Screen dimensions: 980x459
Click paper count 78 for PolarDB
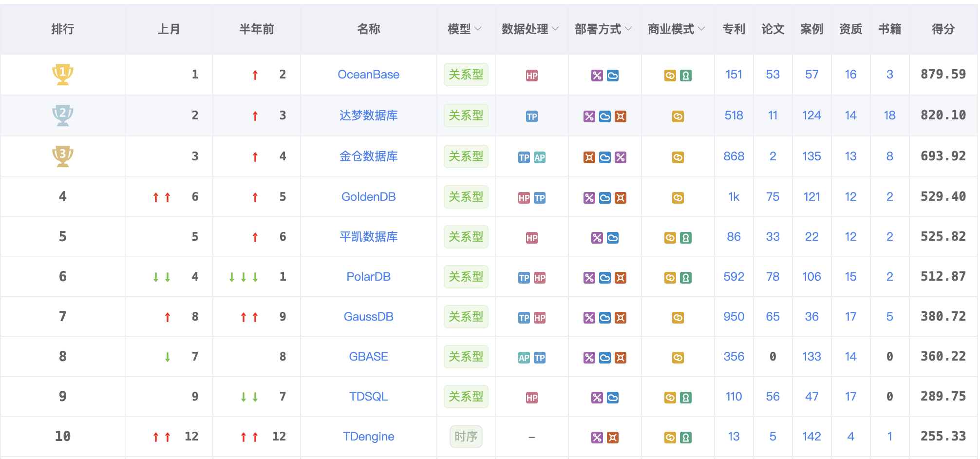[773, 277]
